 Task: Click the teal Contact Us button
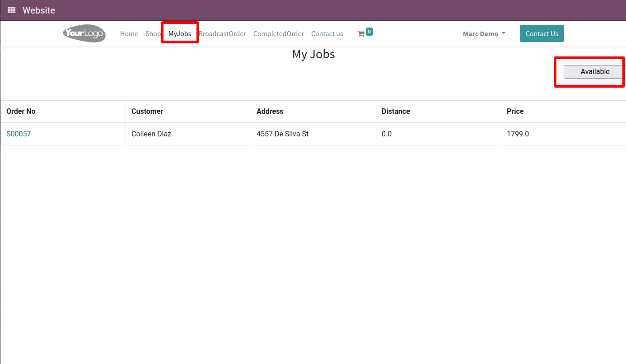click(542, 33)
